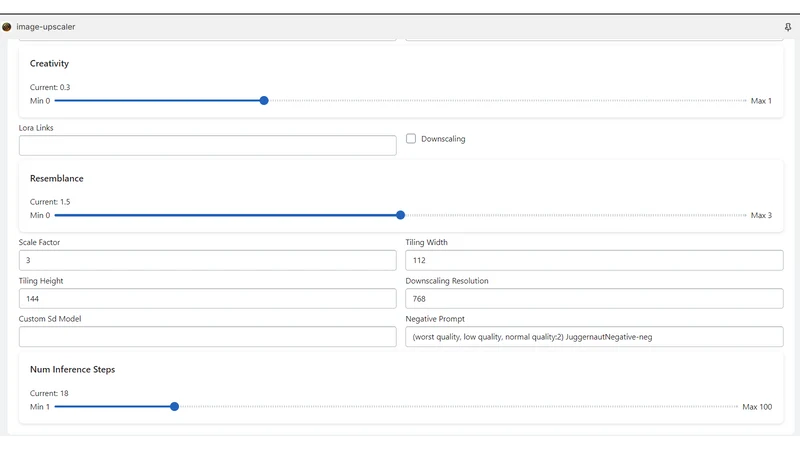Click the Negative Prompt label

pyautogui.click(x=435, y=319)
